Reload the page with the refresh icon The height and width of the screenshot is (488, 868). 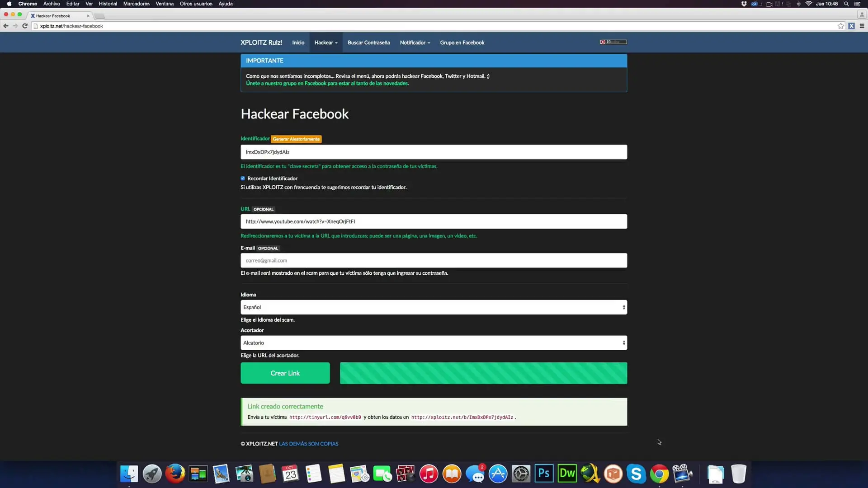25,26
